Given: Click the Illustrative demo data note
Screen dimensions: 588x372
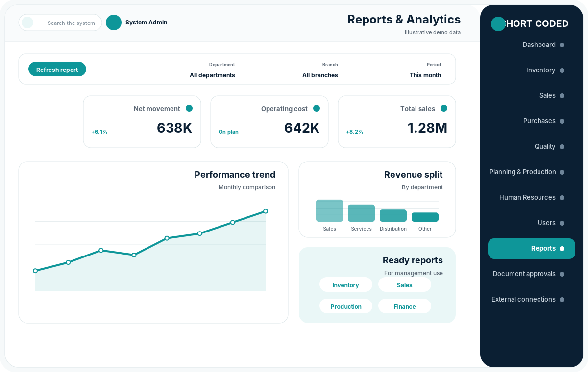Looking at the screenshot, I should 433,32.
